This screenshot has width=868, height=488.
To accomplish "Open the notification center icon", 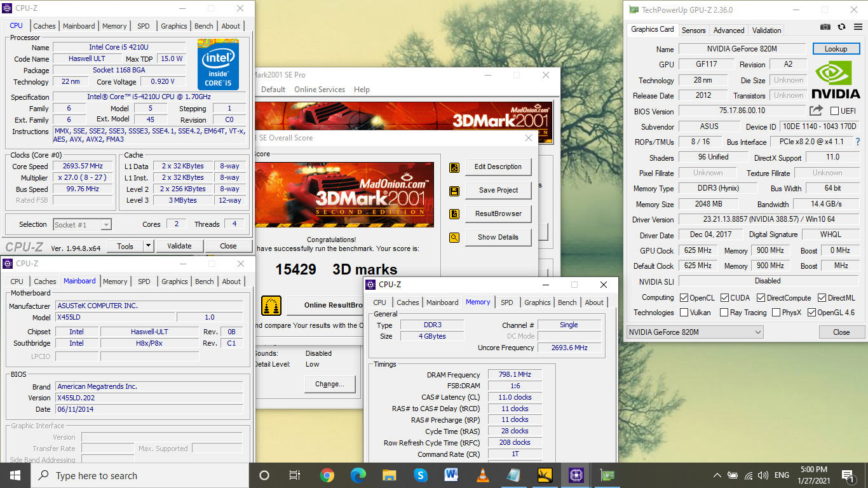I will pyautogui.click(x=847, y=475).
